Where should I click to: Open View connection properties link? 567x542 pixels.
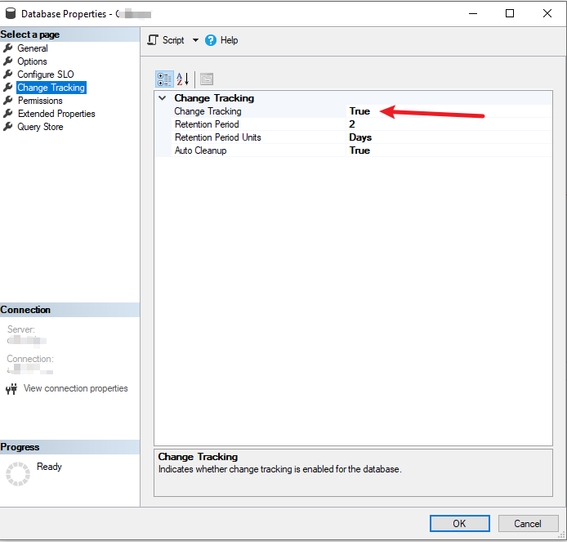(76, 388)
